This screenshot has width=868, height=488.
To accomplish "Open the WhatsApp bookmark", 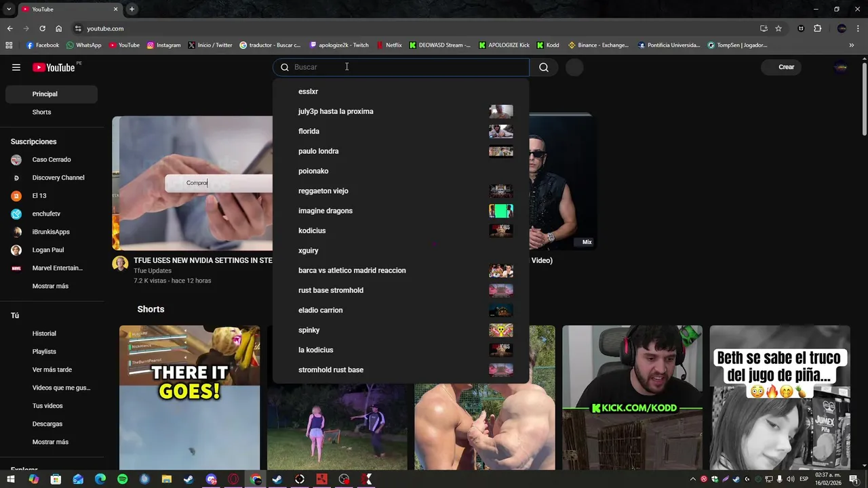I will [x=83, y=45].
